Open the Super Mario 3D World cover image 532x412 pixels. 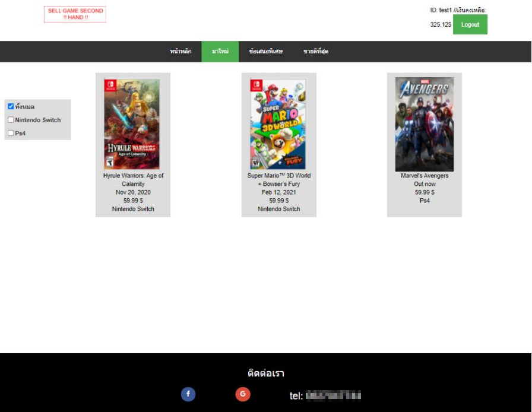click(278, 124)
